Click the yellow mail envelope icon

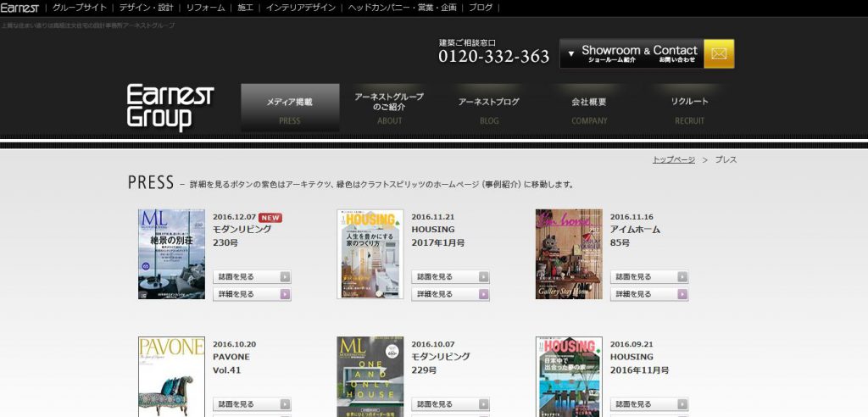pyautogui.click(x=719, y=53)
